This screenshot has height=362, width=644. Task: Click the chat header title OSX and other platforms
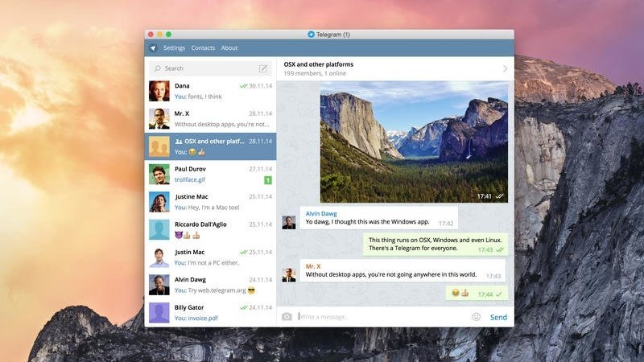click(318, 64)
